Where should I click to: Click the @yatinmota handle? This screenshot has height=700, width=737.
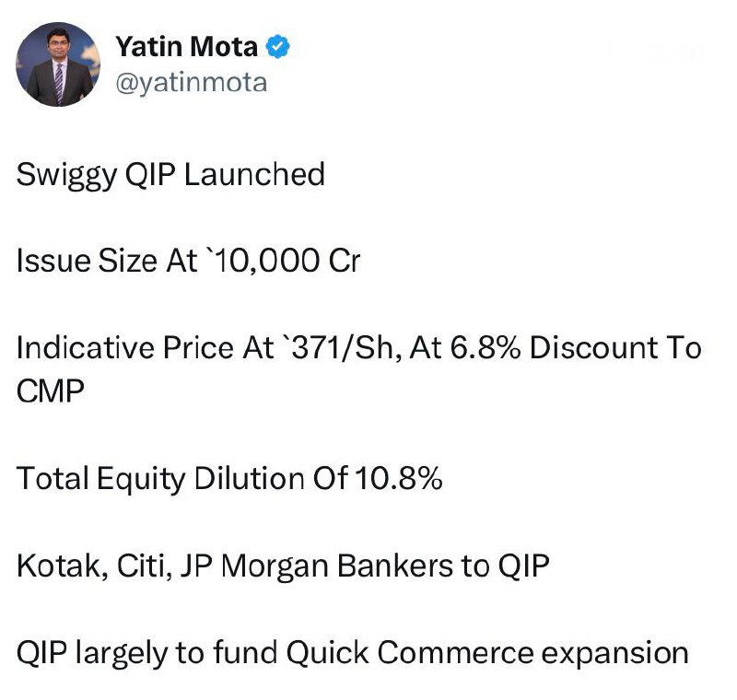tap(191, 82)
